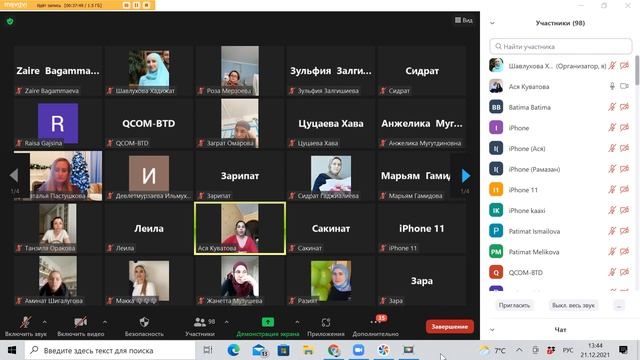Toggle camera with Включить видео
The image size is (640, 360).
click(80, 327)
